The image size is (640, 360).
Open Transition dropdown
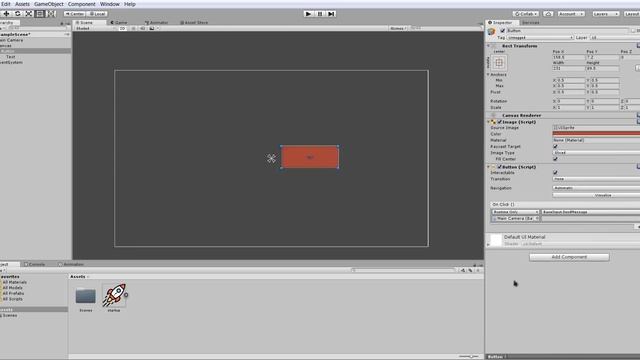596,179
